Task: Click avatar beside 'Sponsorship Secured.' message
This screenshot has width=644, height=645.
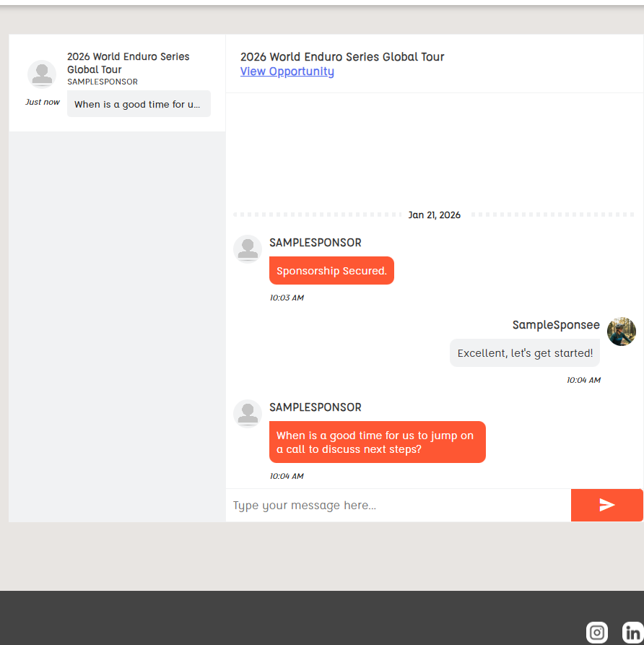Action: point(248,249)
